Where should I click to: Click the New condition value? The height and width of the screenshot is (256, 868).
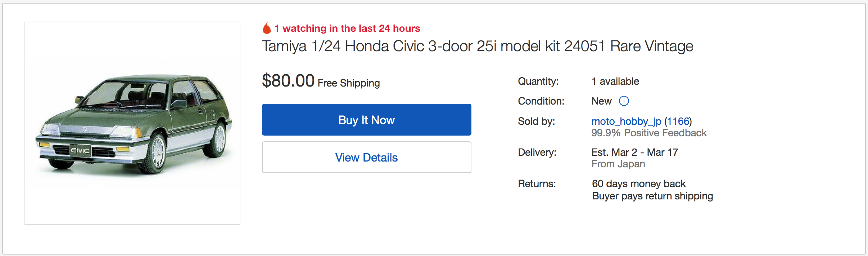[601, 101]
